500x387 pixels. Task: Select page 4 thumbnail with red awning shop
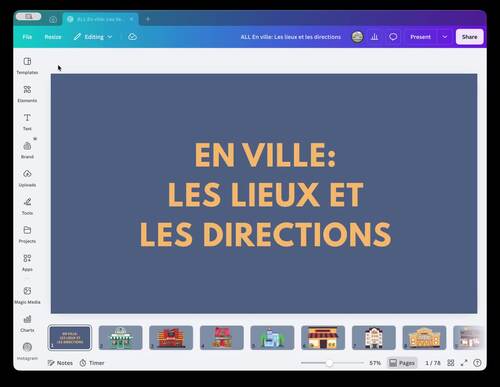[x=222, y=338]
